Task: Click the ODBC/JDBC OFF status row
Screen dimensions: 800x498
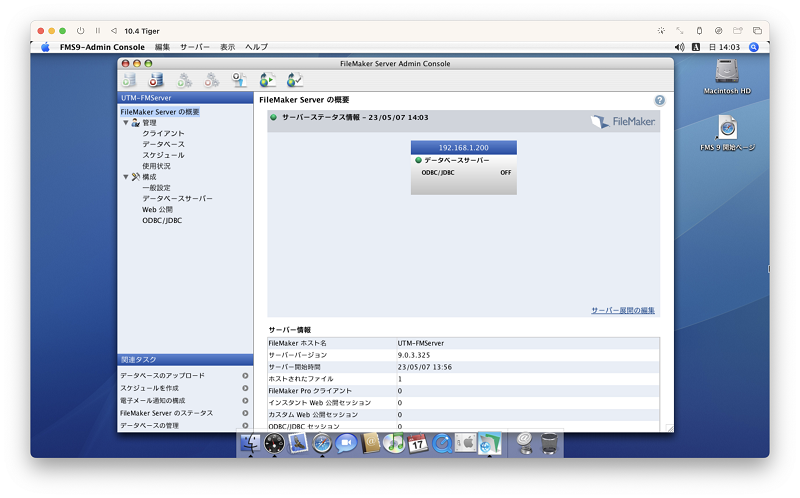Action: 466,172
